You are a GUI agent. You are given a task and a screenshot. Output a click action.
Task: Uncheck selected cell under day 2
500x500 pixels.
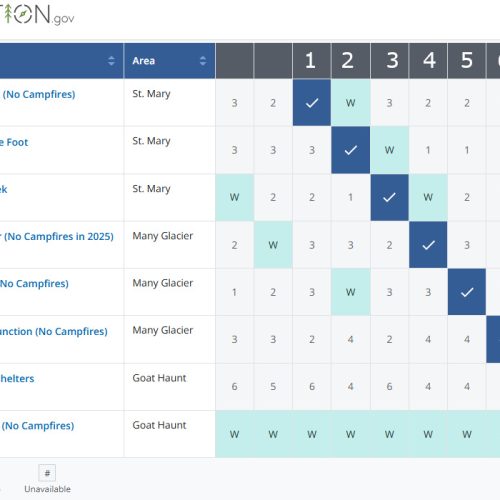pos(350,150)
